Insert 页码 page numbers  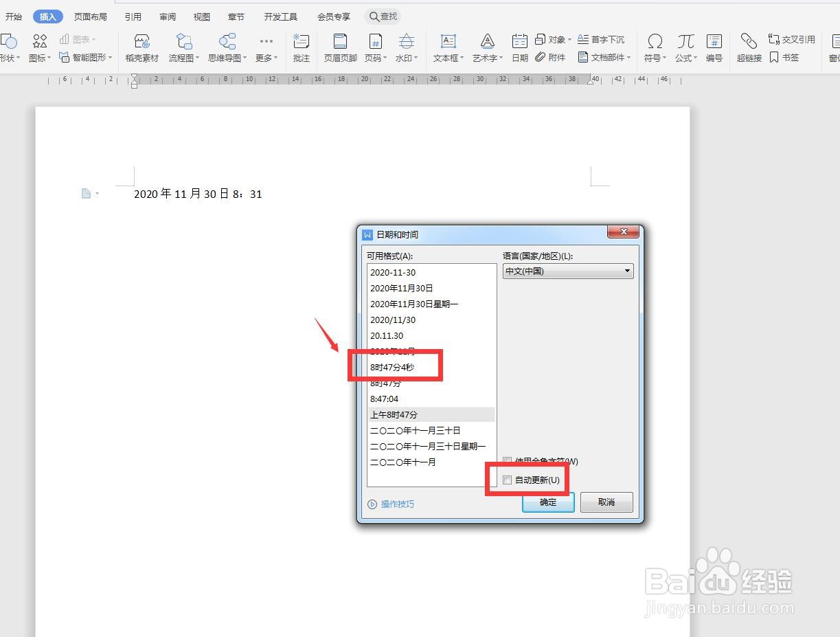tap(375, 48)
